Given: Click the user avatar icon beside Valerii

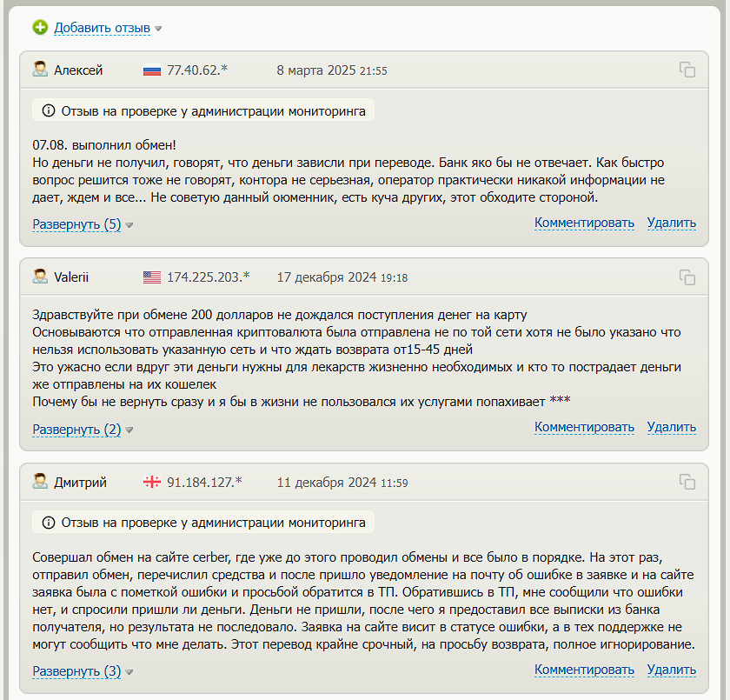Looking at the screenshot, I should tap(40, 277).
